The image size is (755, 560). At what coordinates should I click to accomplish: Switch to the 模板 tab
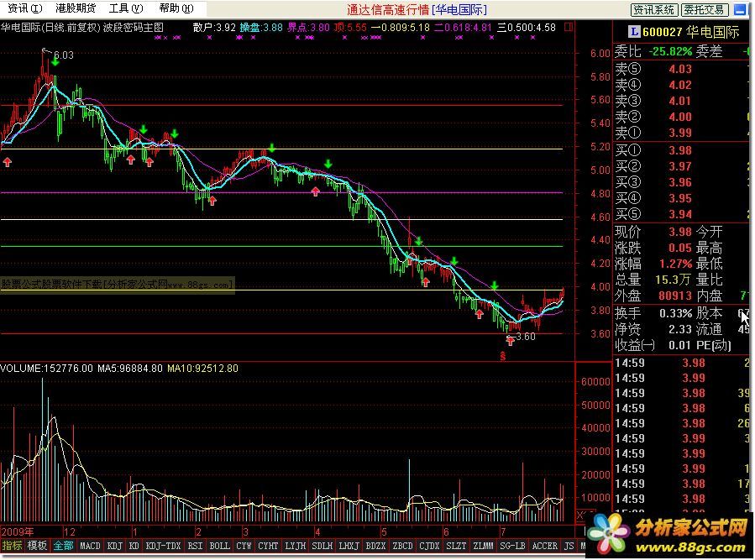click(x=37, y=546)
